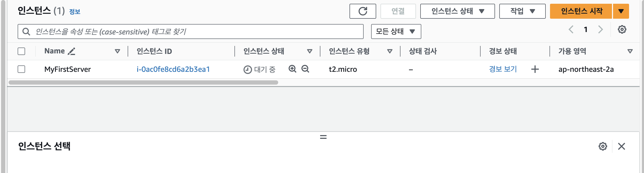Open settings gear in 인스턴스 선택 panel
The image size is (644, 173).
click(603, 146)
